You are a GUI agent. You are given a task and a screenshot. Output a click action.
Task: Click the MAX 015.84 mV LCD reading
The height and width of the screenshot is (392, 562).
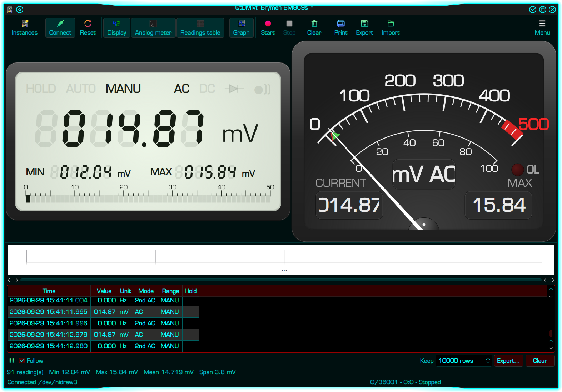pyautogui.click(x=203, y=172)
